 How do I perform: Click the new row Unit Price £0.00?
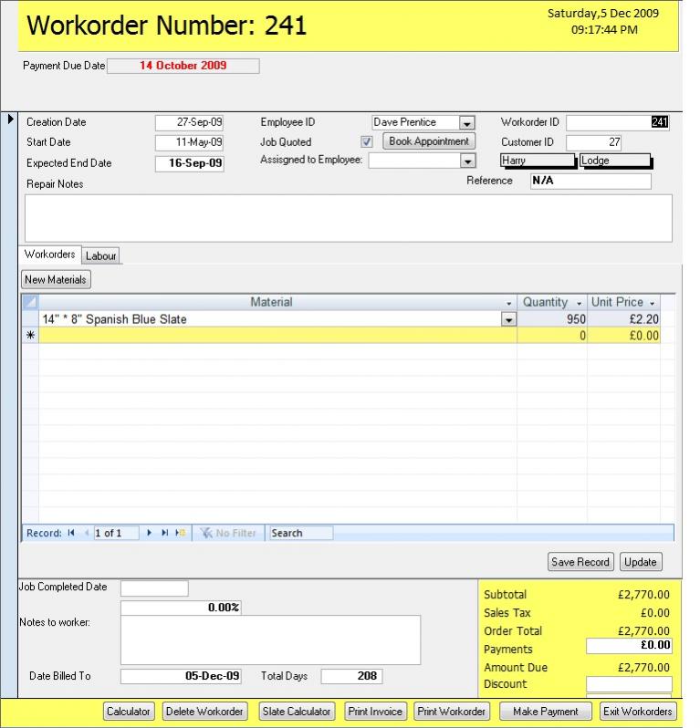tap(623, 335)
